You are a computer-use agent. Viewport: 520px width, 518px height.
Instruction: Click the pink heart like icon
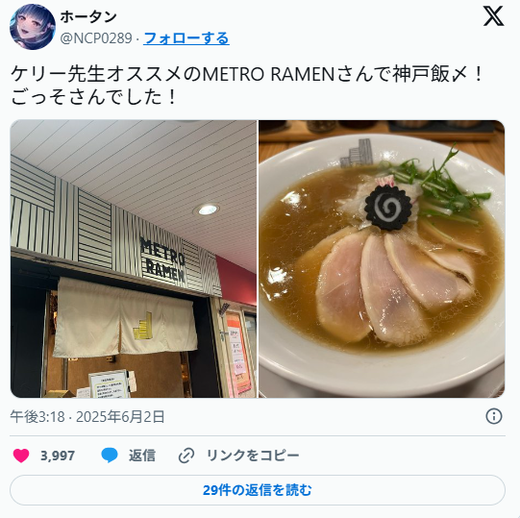[x=21, y=455]
